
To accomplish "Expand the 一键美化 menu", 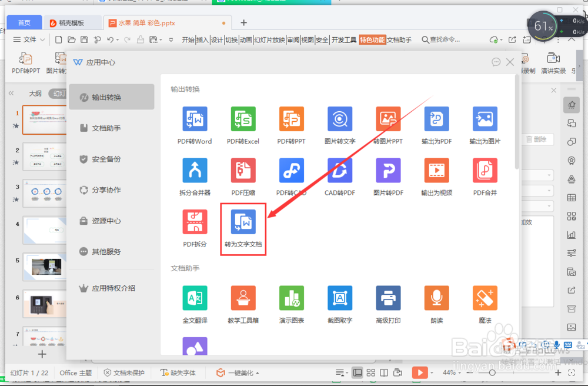I will click(238, 372).
